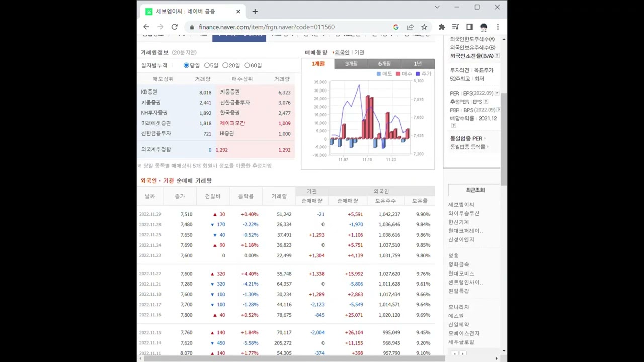Open the Chrome three-dot menu
Image resolution: width=644 pixels, height=362 pixels.
pos(498,27)
